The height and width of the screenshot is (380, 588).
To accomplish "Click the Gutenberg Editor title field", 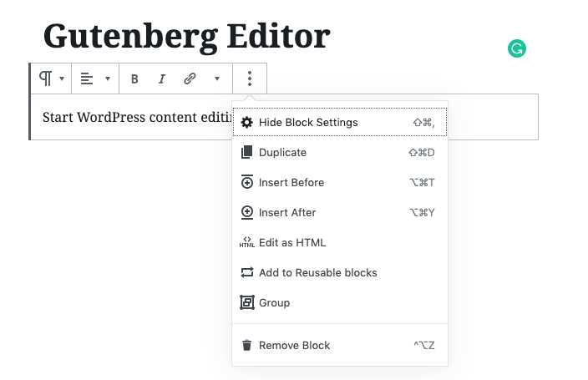I will [187, 37].
